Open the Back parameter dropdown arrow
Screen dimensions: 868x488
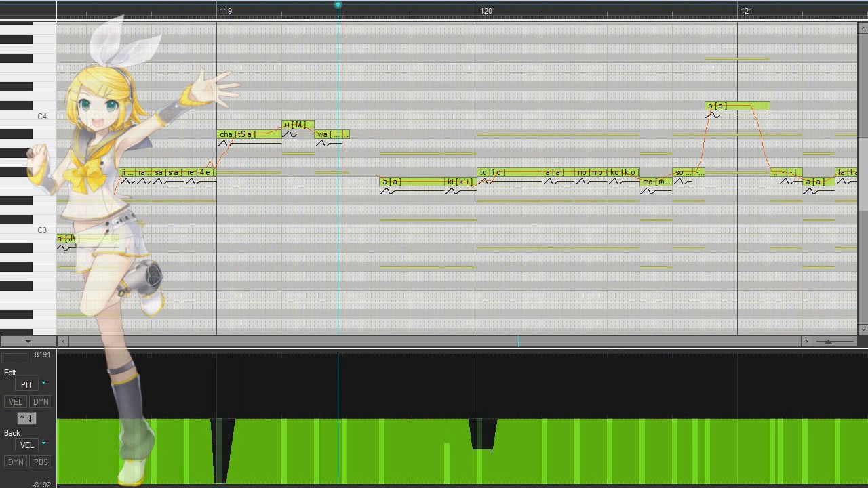pyautogui.click(x=44, y=444)
